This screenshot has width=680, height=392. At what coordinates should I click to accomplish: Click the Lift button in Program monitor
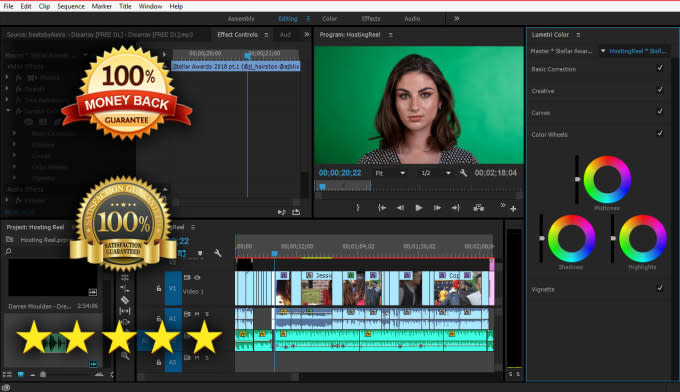pyautogui.click(x=479, y=208)
